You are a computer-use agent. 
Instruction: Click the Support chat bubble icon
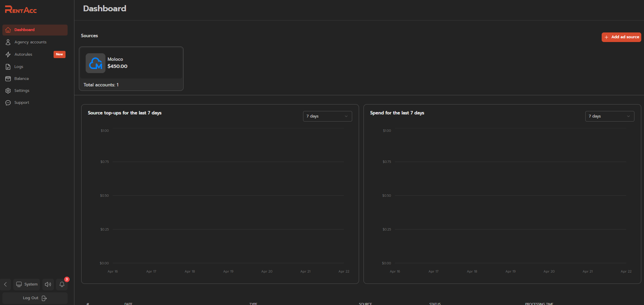click(8, 103)
